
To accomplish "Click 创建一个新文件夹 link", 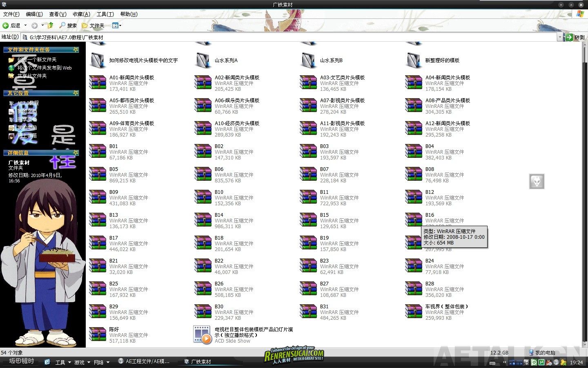I will pos(37,60).
